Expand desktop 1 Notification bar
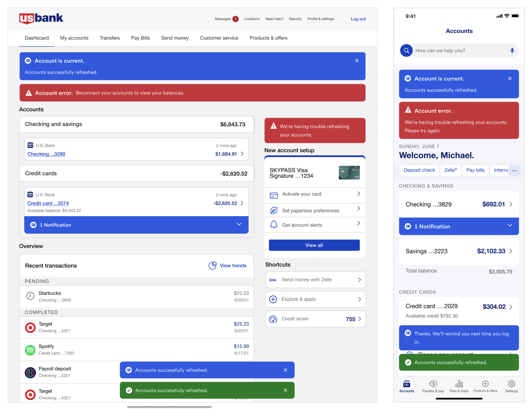Image resolution: width=532 pixels, height=409 pixels. tap(239, 225)
